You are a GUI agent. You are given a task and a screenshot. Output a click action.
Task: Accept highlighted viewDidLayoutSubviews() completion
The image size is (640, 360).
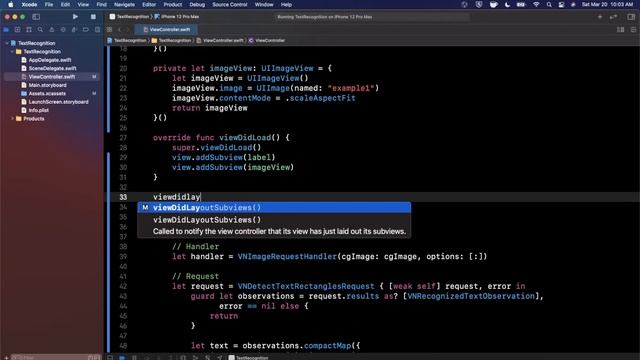pyautogui.click(x=274, y=207)
